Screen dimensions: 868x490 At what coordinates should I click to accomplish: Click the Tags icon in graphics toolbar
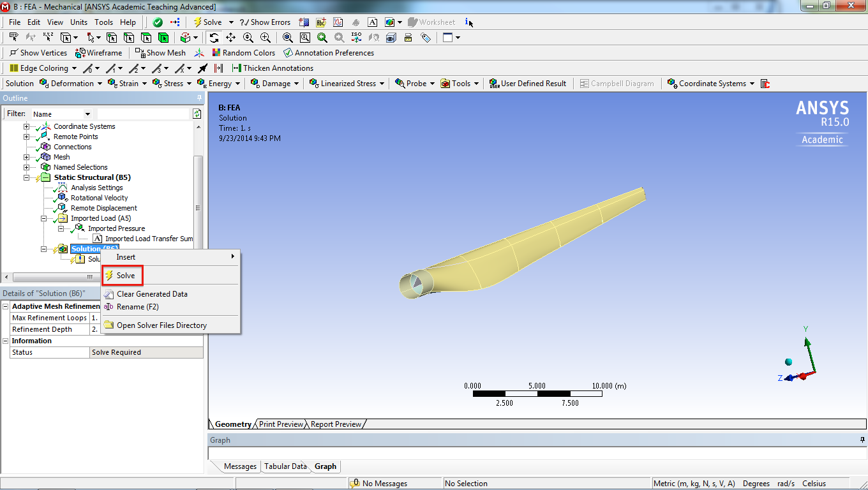[426, 38]
